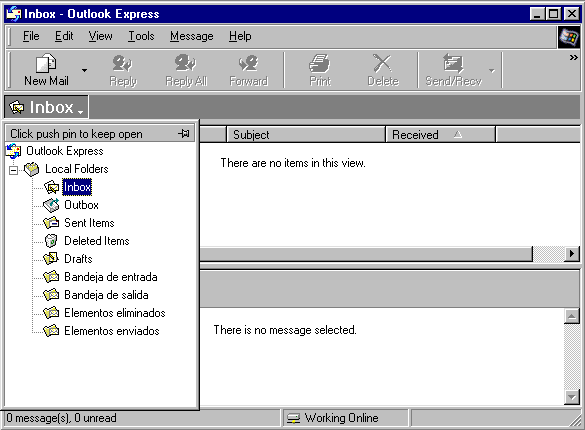Click the New Mail toolbar icon
This screenshot has width=585, height=430.
pos(46,63)
